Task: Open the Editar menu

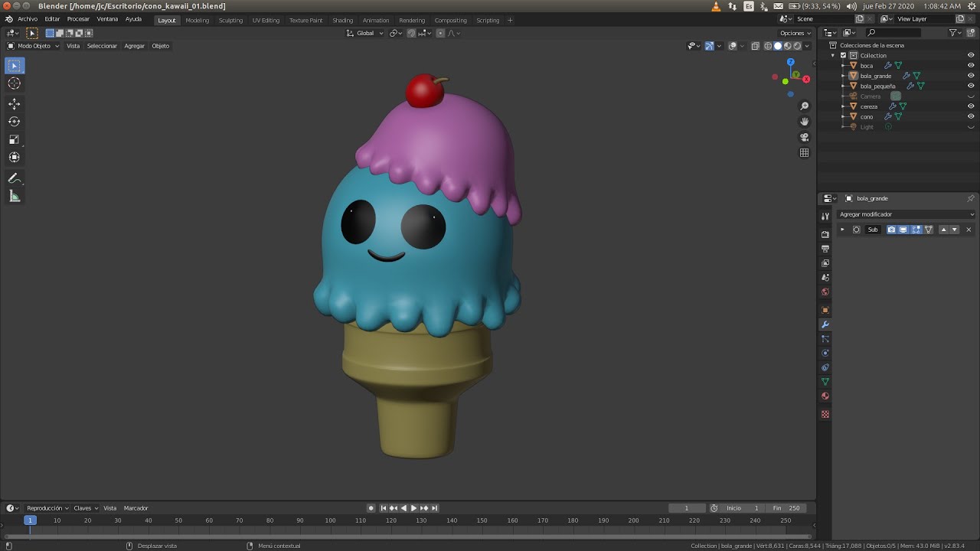Action: coord(52,19)
